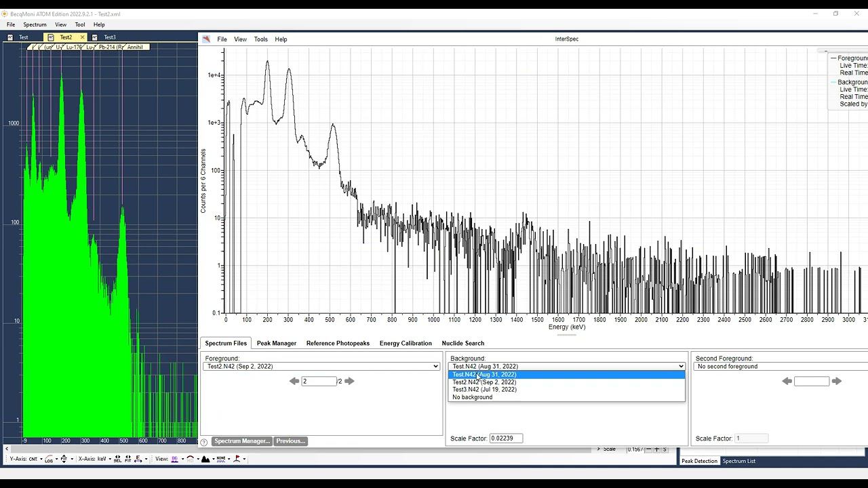The height and width of the screenshot is (488, 868).
Task: Click the second foreground sample number field
Action: click(x=812, y=381)
